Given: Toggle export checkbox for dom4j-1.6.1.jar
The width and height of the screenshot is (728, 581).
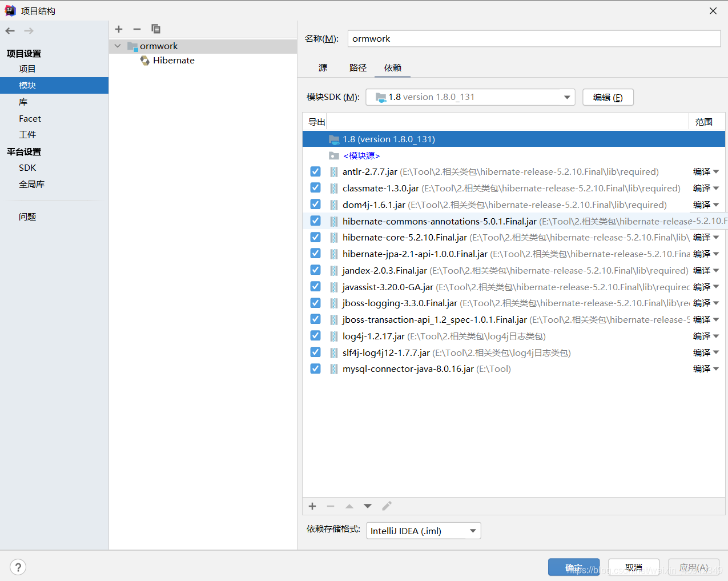Looking at the screenshot, I should click(315, 204).
